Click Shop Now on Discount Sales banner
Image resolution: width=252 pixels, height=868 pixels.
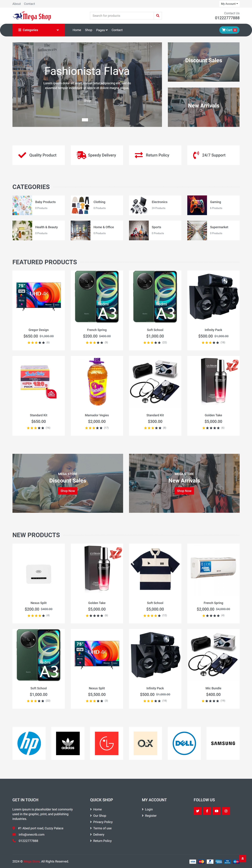click(x=68, y=491)
